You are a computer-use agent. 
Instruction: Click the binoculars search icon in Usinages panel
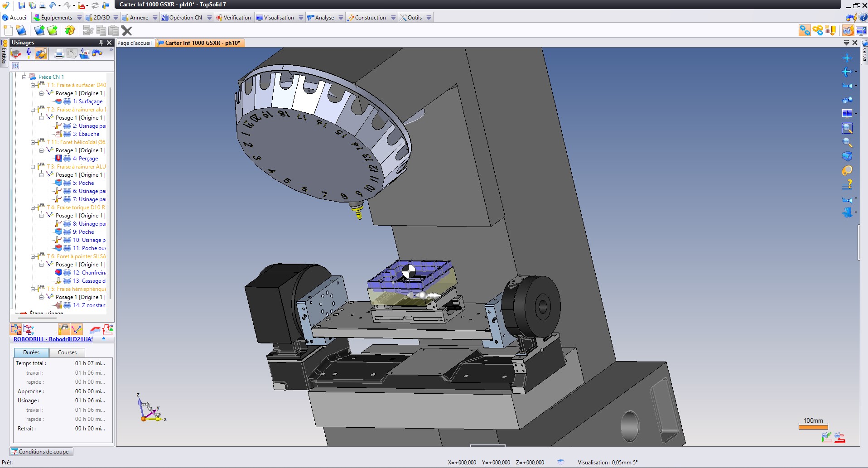(97, 53)
